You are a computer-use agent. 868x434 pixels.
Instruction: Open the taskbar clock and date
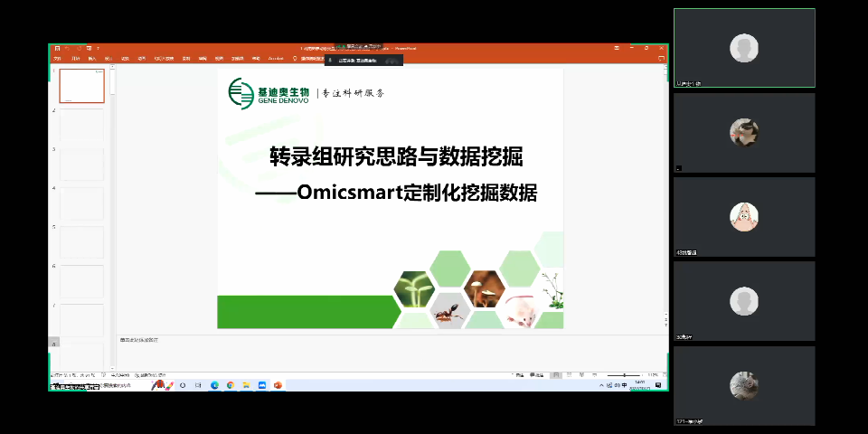(640, 385)
